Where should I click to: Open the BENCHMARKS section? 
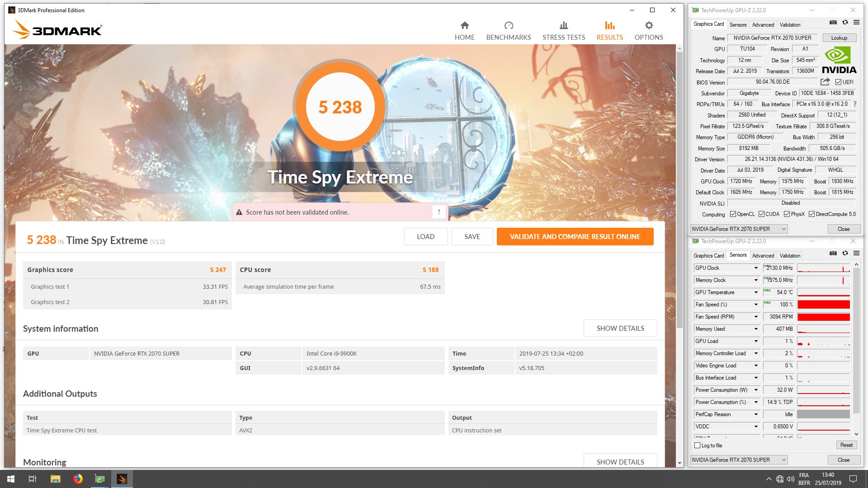(x=509, y=31)
